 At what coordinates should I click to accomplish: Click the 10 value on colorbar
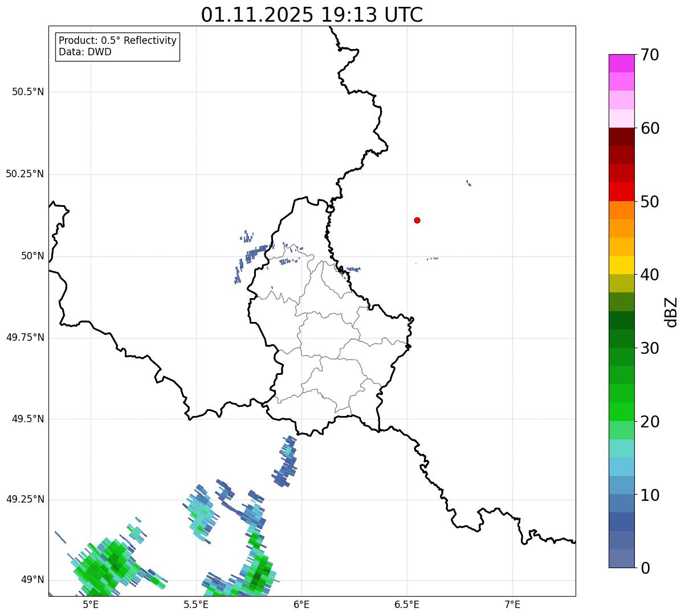coord(650,495)
